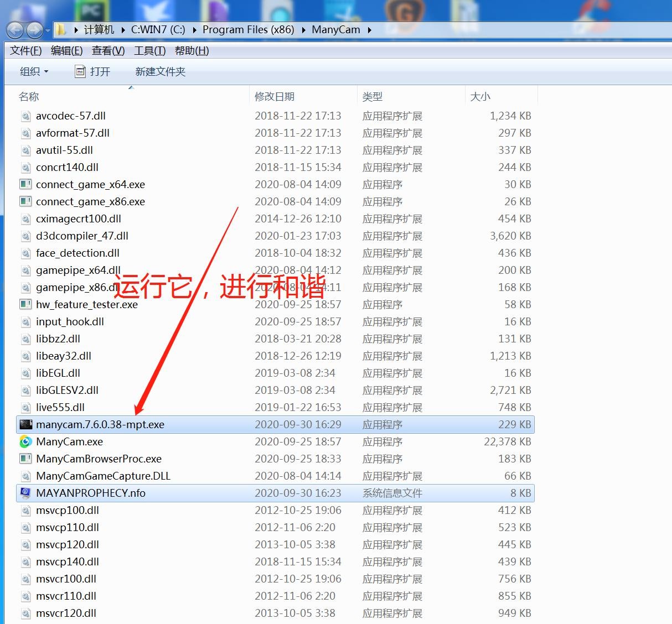Expand the breadcrumb arrow after 计算机
The image size is (672, 624).
(123, 30)
